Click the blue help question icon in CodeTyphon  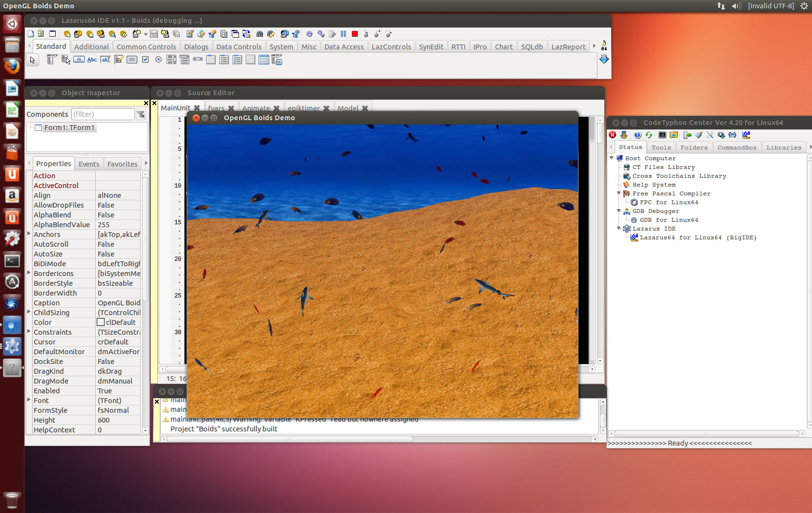pos(638,135)
